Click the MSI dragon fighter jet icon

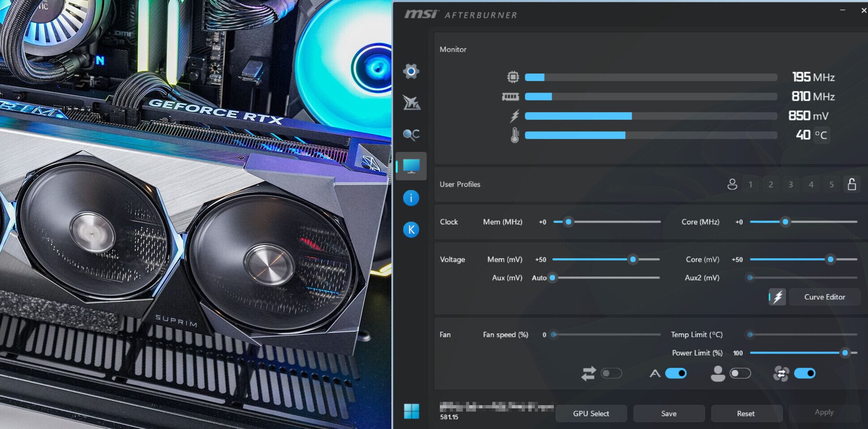(411, 103)
